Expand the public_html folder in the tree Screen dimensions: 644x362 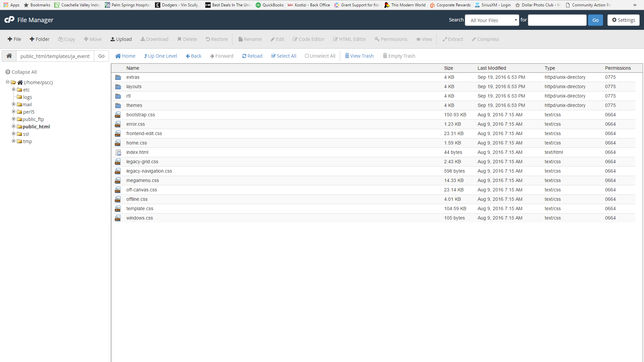13,126
